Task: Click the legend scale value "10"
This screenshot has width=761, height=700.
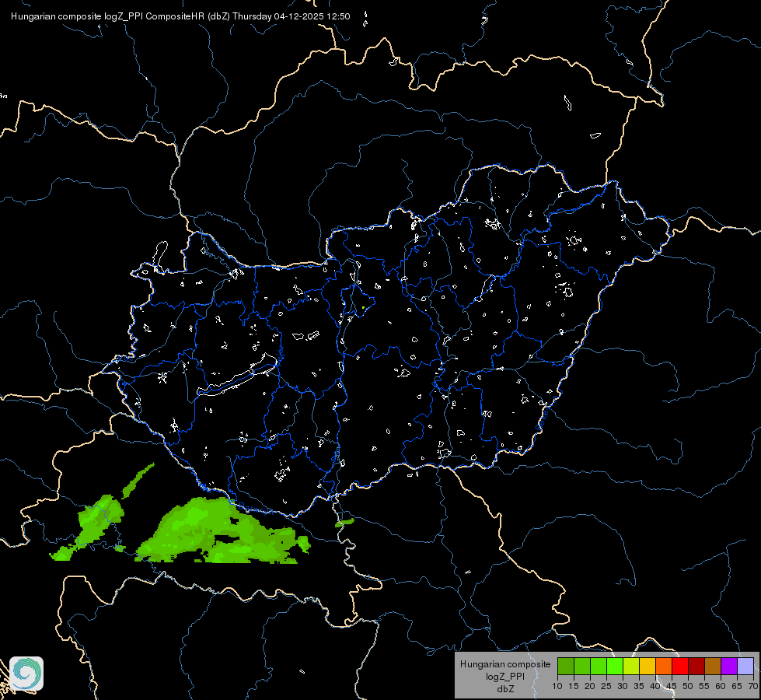Action: click(557, 687)
